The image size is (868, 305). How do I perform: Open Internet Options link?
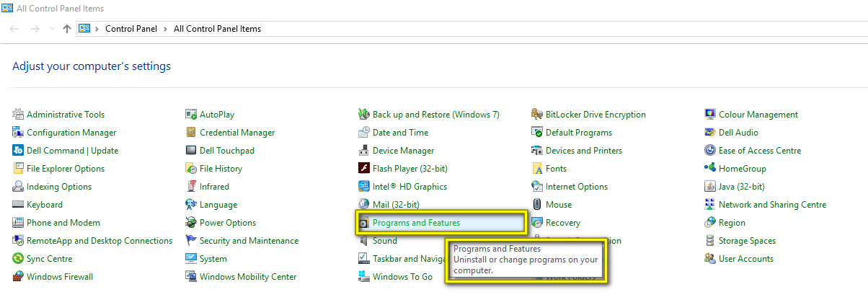[x=577, y=187]
